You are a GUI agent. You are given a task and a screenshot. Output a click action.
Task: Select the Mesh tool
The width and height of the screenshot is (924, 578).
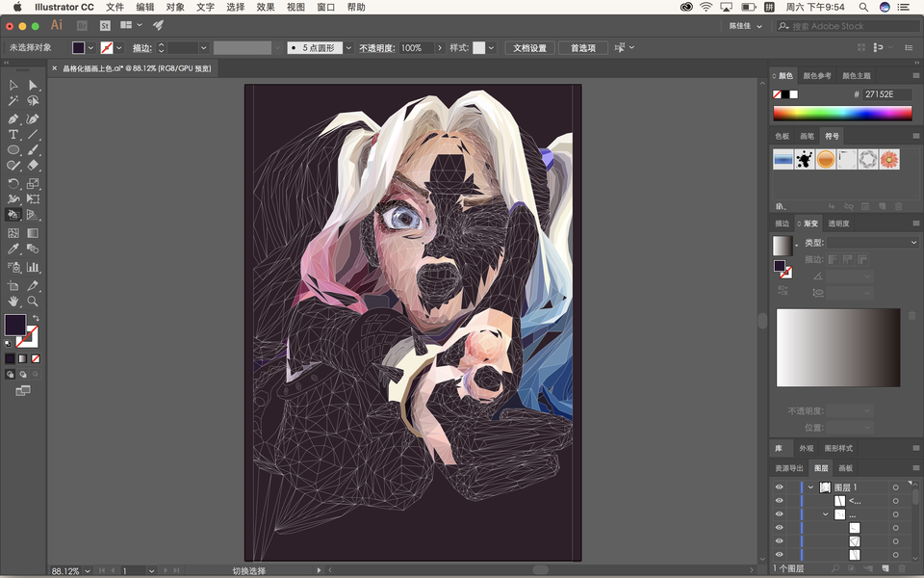click(x=13, y=233)
